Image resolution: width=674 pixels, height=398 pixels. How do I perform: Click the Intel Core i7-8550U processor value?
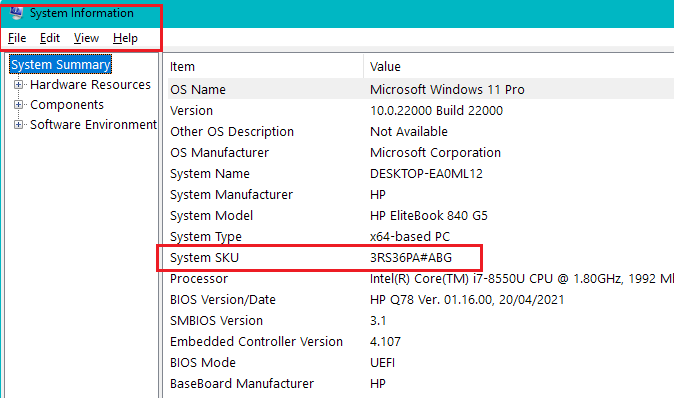(522, 279)
